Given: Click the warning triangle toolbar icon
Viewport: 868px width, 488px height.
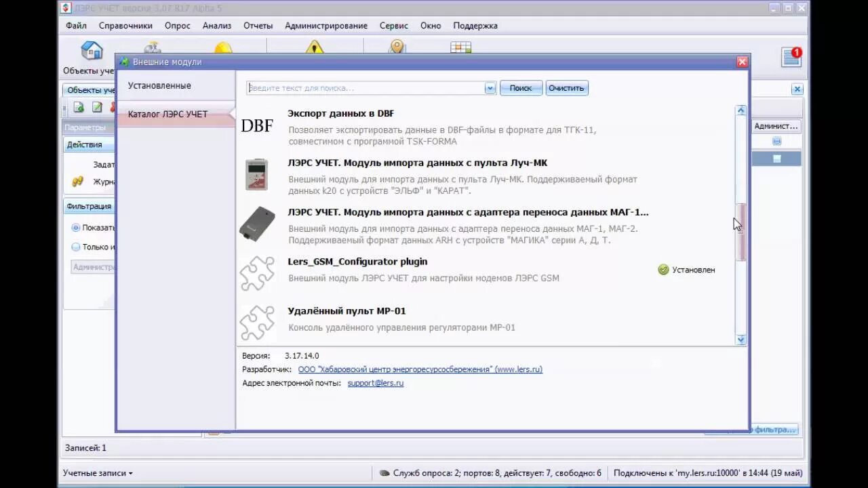Looking at the screenshot, I should 314,47.
